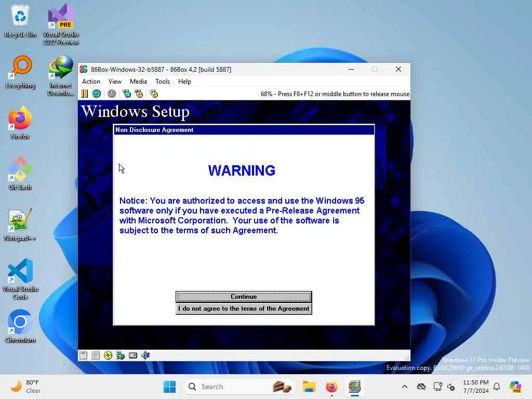Open Copilot Preview taskbar icon
The width and height of the screenshot is (532, 399).
pyautogui.click(x=515, y=387)
